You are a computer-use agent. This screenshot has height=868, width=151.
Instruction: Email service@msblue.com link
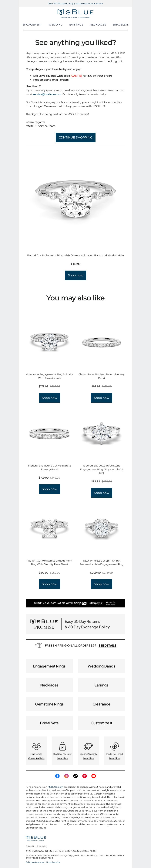coord(47,94)
